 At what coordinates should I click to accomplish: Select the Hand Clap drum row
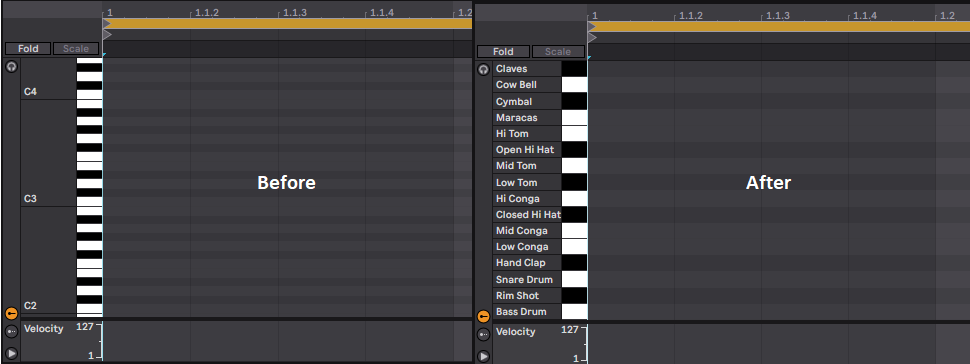(x=527, y=263)
